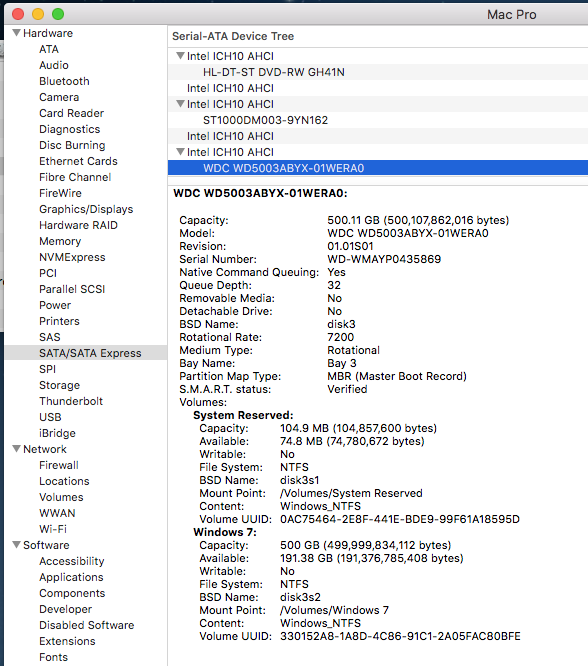
Task: Select Firewall under Network
Action: 59,465
